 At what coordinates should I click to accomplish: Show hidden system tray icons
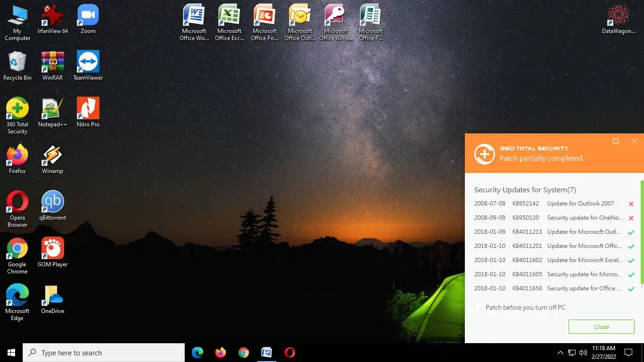[x=560, y=353]
